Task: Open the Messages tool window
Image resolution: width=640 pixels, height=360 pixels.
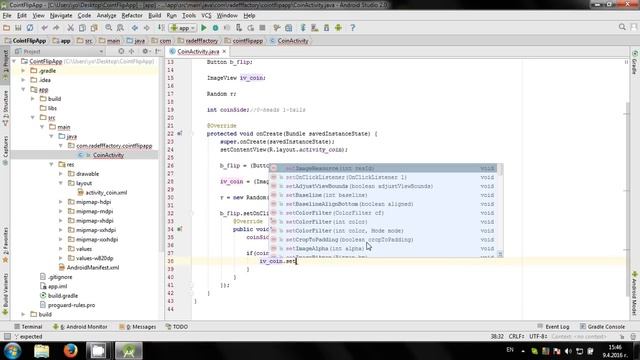Action: pos(138,327)
